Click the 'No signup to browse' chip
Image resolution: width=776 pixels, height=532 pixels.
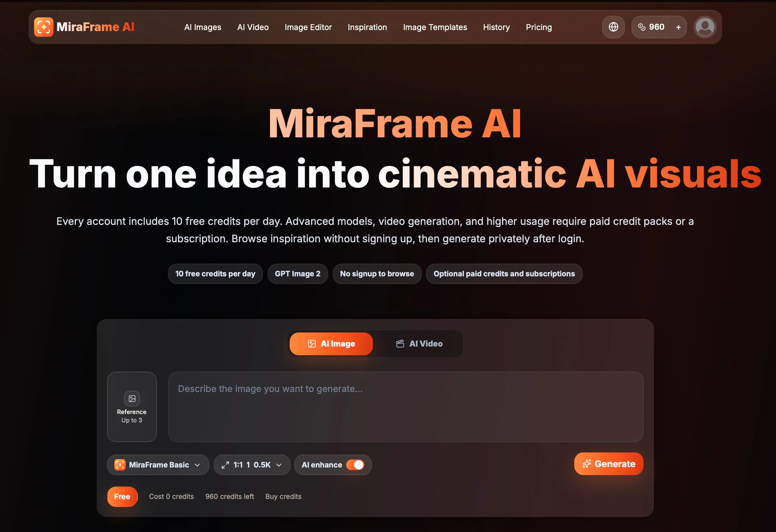377,274
